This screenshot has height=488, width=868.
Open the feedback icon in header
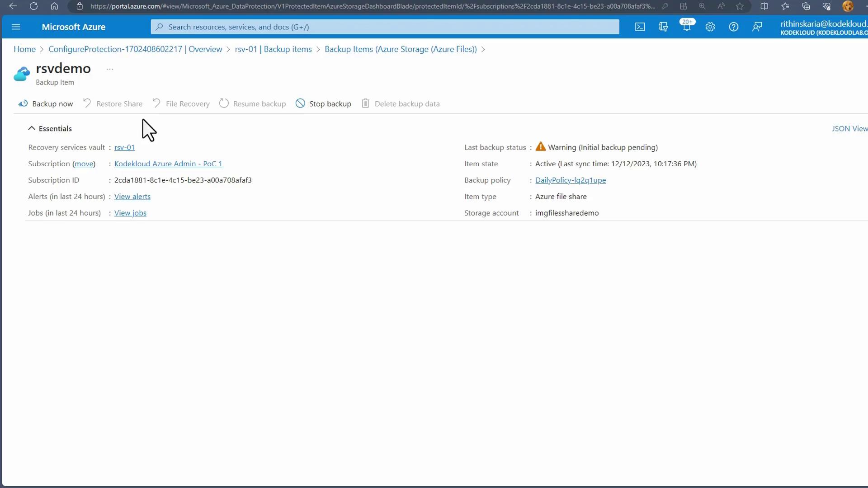[757, 27]
